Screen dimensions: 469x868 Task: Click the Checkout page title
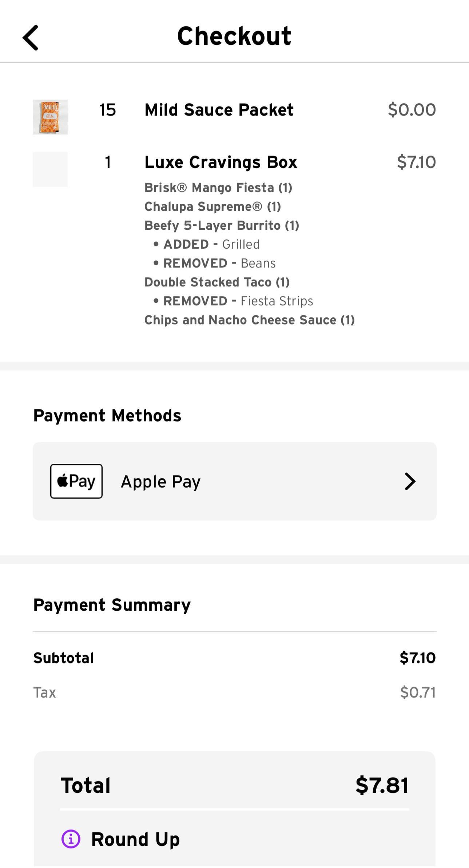[234, 36]
